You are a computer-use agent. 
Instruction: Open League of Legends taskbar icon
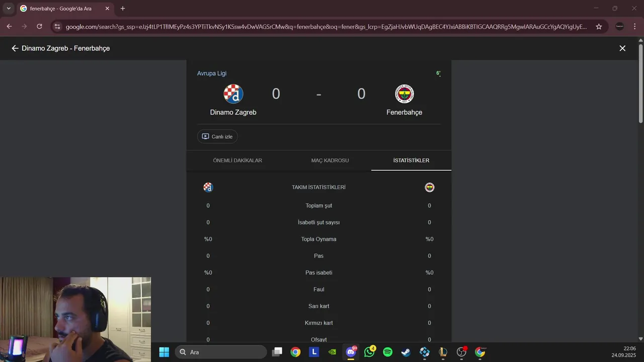point(443,352)
